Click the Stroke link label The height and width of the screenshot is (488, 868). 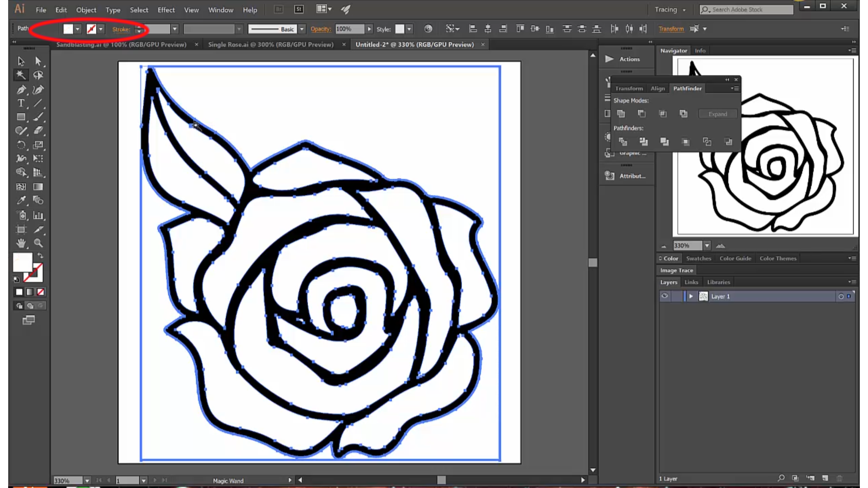[x=121, y=29]
